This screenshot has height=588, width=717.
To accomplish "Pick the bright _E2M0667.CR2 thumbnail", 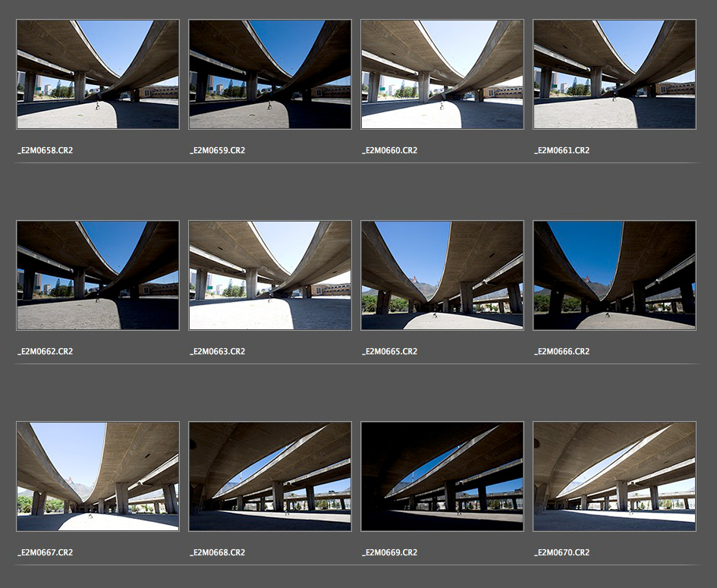I will pyautogui.click(x=97, y=476).
